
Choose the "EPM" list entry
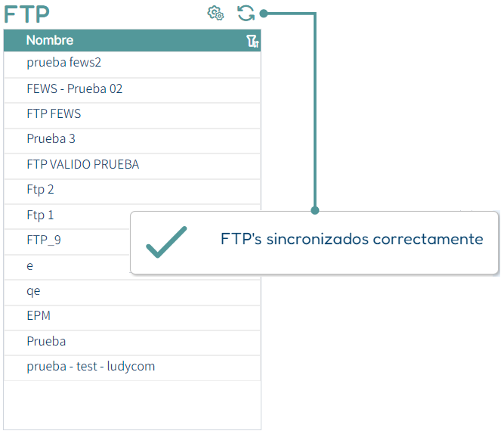132,318
